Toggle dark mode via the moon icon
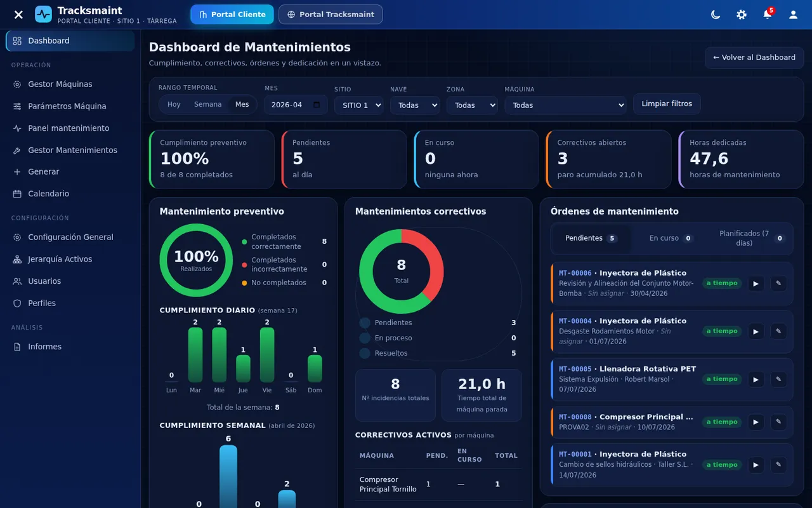Viewport: 812px width, 508px height. pos(716,14)
